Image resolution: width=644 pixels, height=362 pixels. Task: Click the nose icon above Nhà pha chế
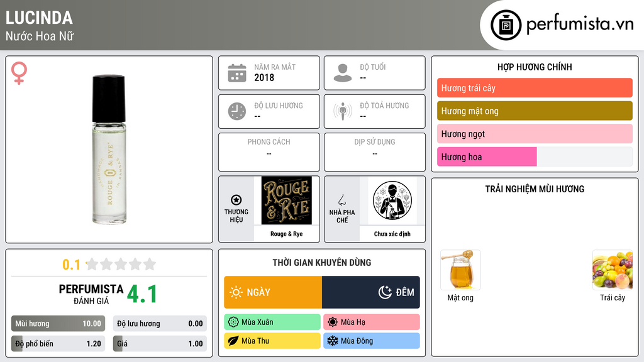pyautogui.click(x=341, y=200)
